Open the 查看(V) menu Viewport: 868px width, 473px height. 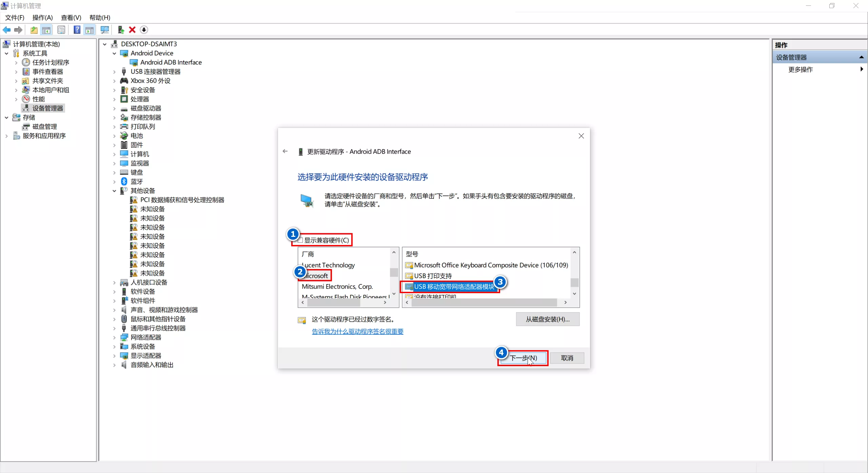71,18
